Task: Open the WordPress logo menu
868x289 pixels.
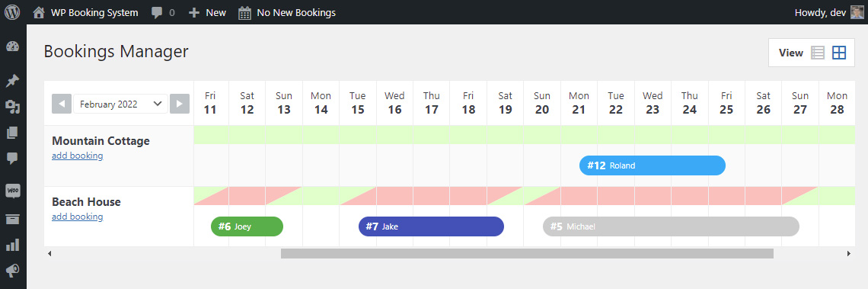Action: coord(12,12)
